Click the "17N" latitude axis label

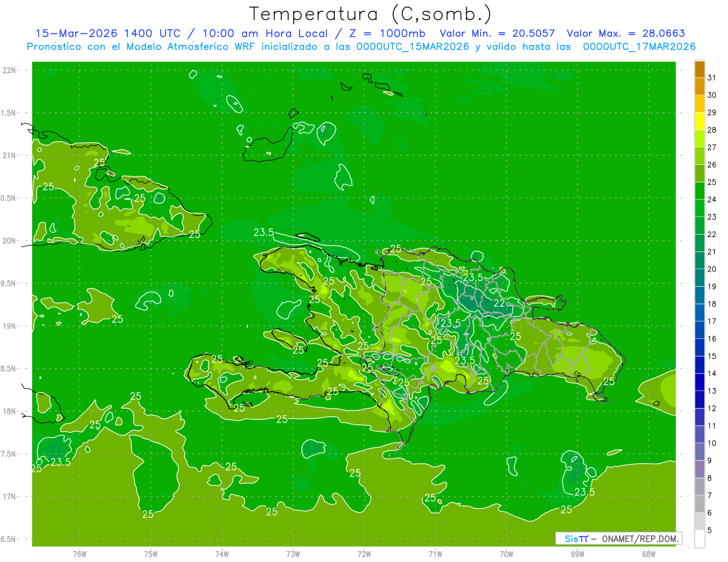[8, 497]
